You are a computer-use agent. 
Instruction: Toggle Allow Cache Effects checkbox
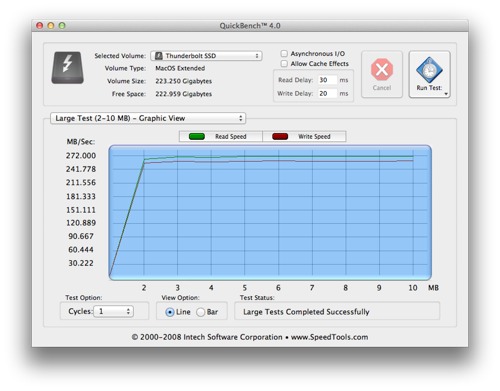284,63
